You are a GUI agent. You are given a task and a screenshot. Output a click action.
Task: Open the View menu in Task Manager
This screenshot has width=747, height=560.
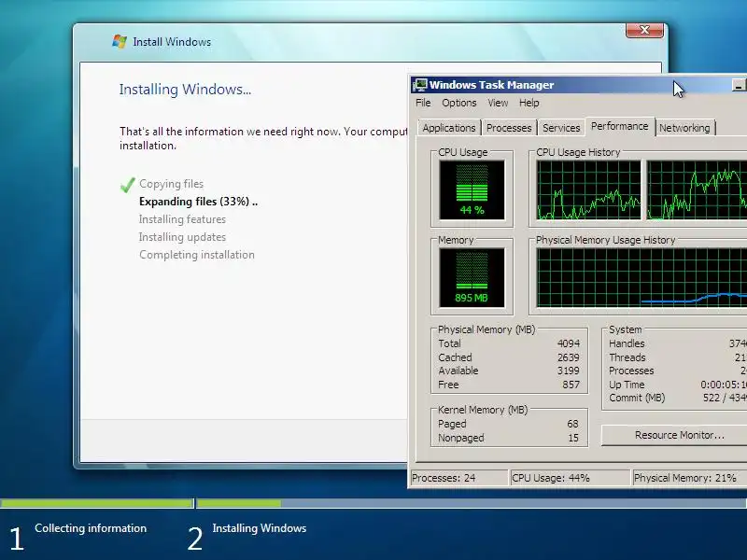[498, 103]
